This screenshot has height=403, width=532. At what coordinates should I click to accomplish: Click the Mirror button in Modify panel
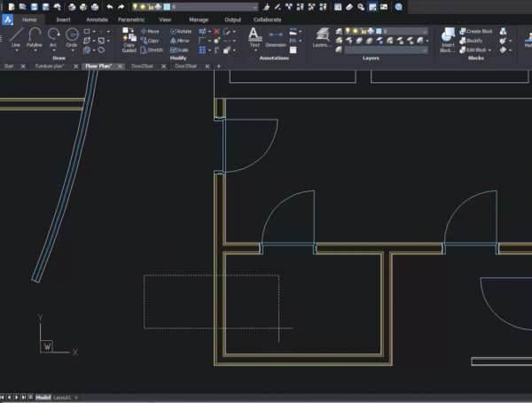click(x=179, y=41)
